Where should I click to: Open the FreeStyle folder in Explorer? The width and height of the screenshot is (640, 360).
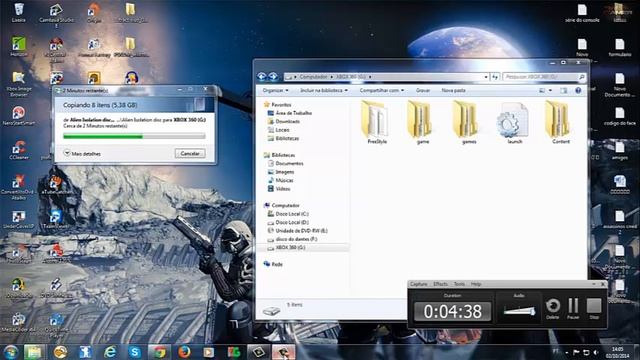(x=376, y=122)
